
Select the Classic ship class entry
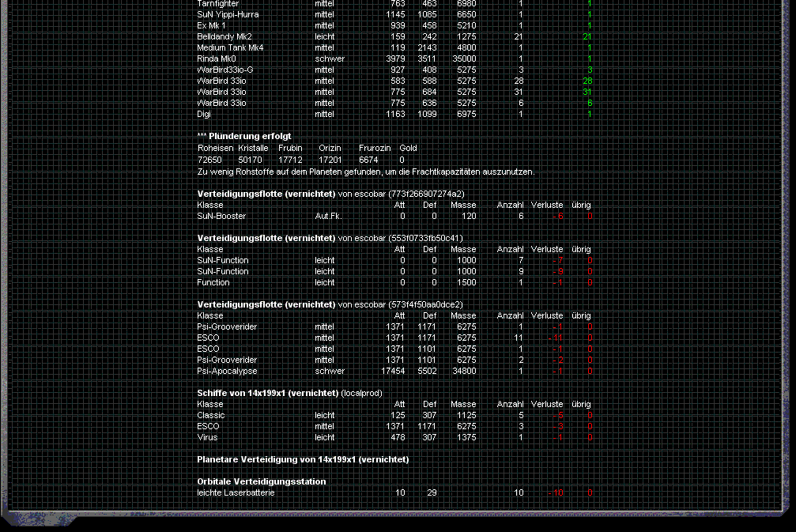[x=211, y=415]
